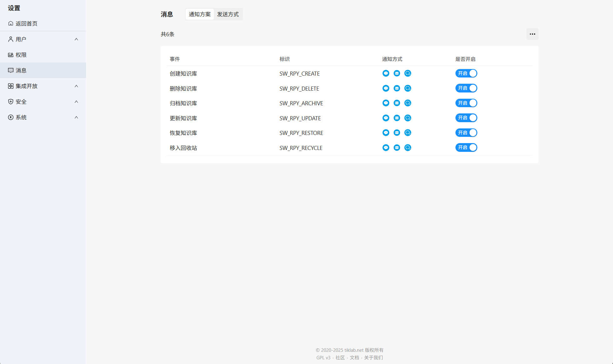Collapse the 系统 sidebar section arrow
This screenshot has height=364, width=613.
pyautogui.click(x=76, y=117)
